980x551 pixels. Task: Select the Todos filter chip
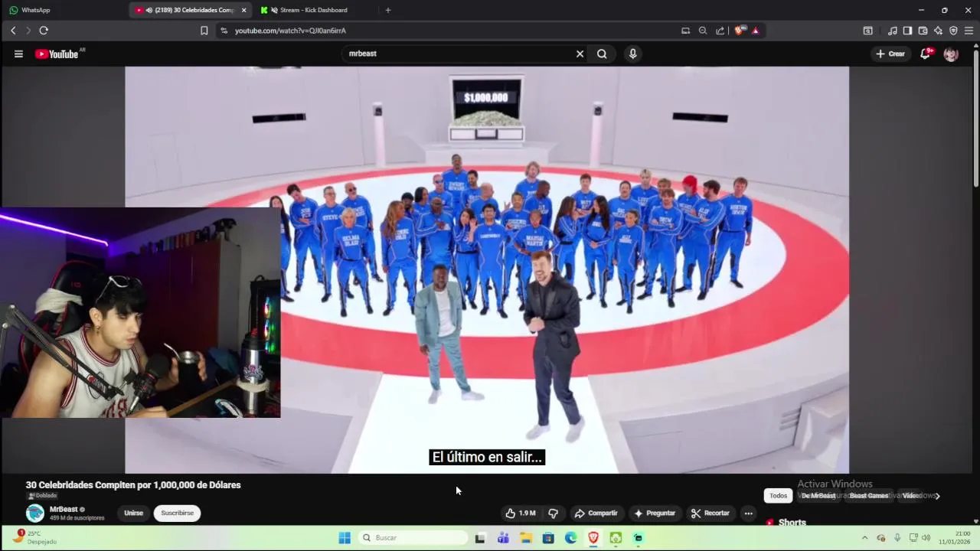pos(778,495)
